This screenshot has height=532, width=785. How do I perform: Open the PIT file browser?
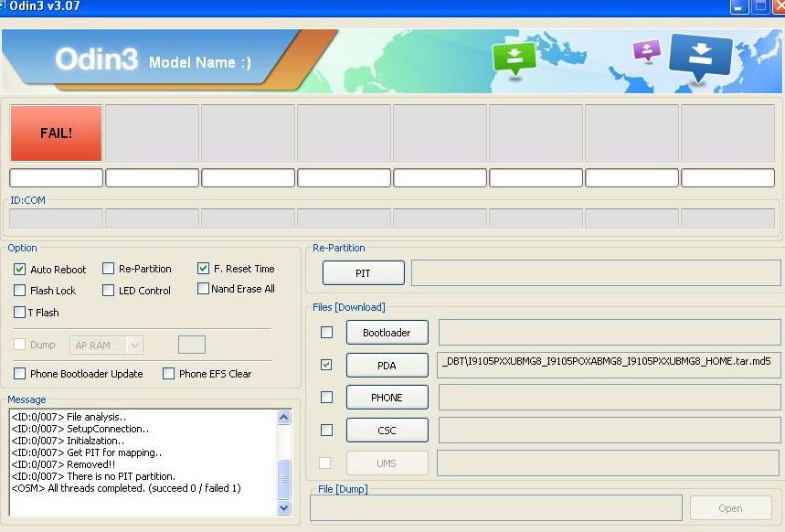point(364,273)
